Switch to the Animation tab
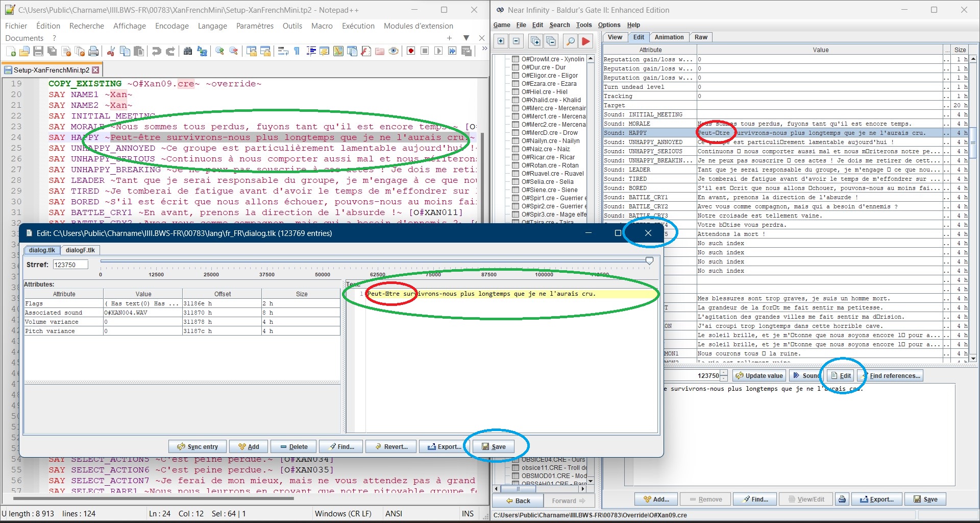Screen dimensions: 980x523 [669, 37]
